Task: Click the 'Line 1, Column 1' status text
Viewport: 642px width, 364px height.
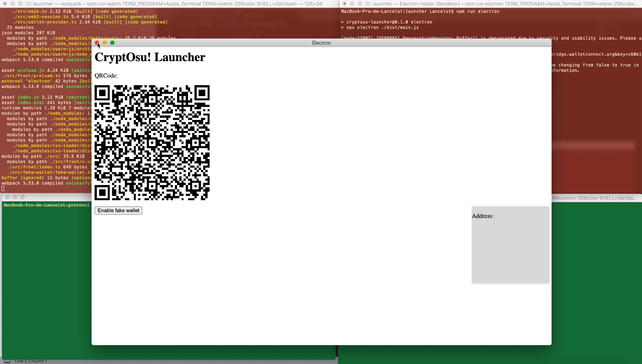Action: coord(31,361)
